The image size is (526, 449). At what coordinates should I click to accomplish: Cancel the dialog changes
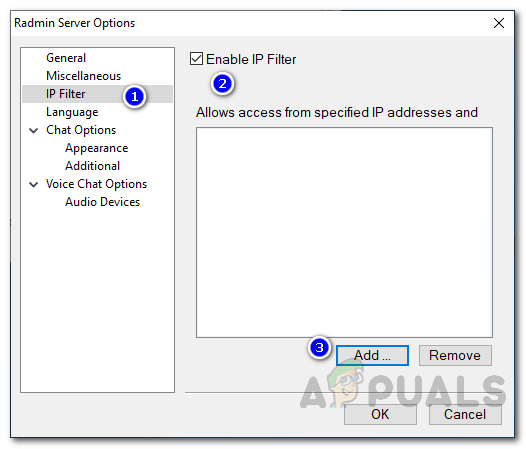465,414
